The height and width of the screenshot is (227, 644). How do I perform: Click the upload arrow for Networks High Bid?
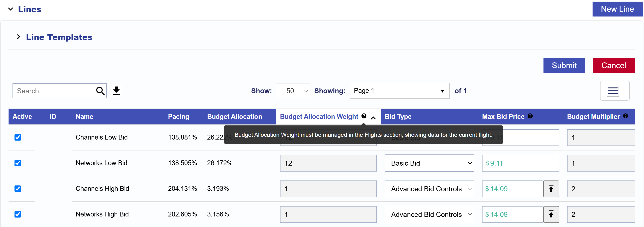(551, 214)
